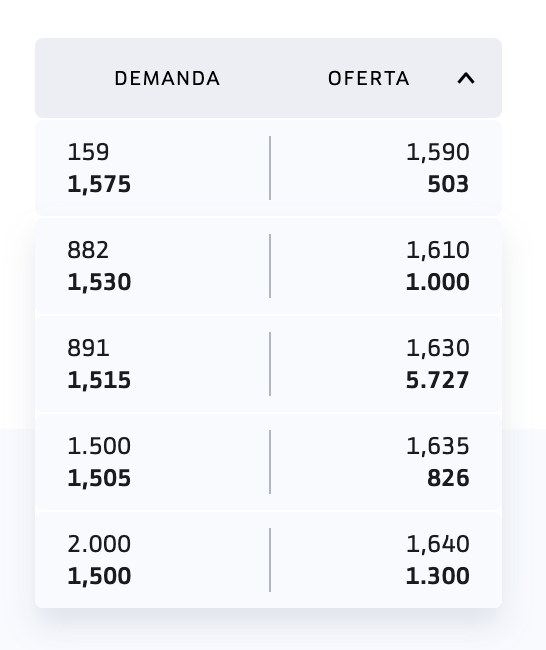The image size is (546, 650).
Task: Select demand volume 159
Action: coord(88,152)
